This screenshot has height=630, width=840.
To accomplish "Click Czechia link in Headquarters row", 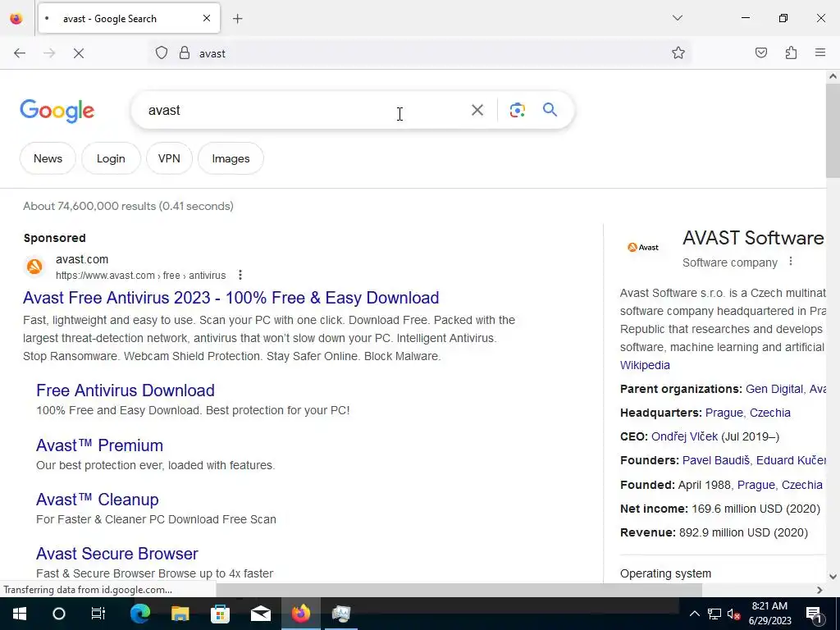I will 769,413.
